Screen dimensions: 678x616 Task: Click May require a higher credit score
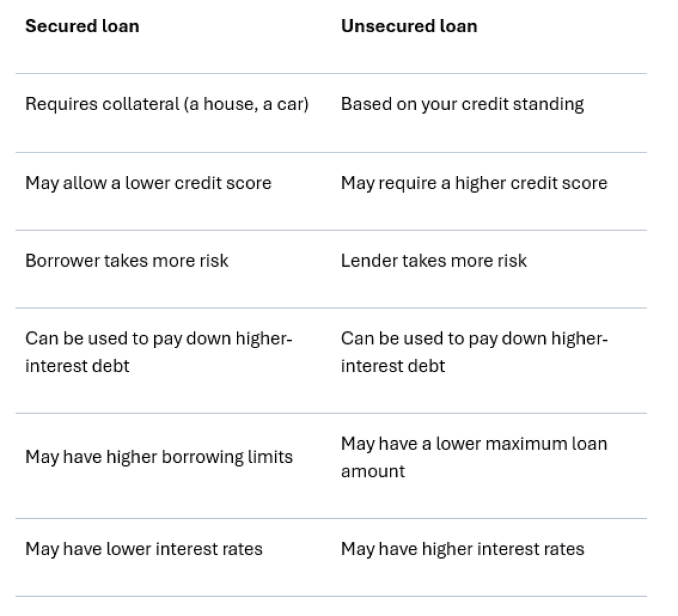(x=474, y=183)
